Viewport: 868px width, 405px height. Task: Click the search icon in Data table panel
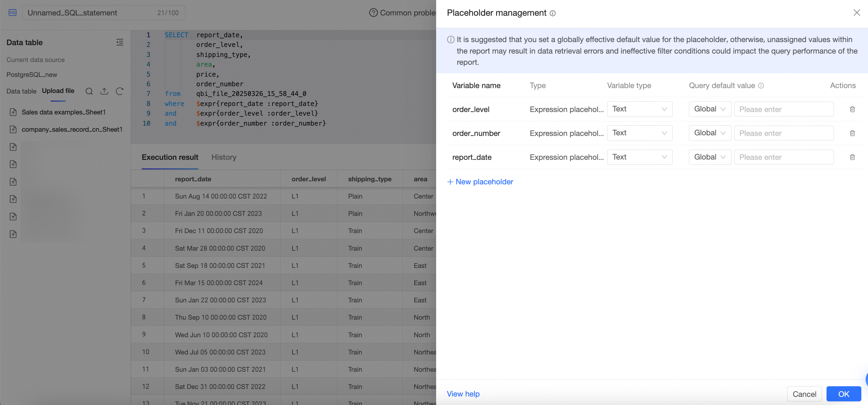tap(89, 91)
